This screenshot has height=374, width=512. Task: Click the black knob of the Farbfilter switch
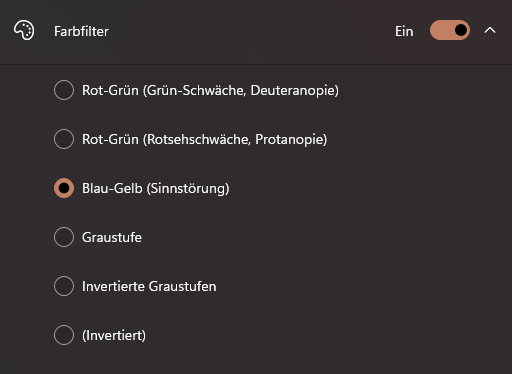tap(461, 30)
